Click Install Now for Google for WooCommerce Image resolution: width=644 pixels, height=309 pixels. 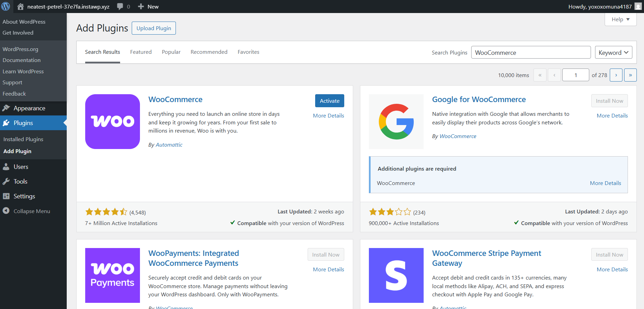pos(609,101)
